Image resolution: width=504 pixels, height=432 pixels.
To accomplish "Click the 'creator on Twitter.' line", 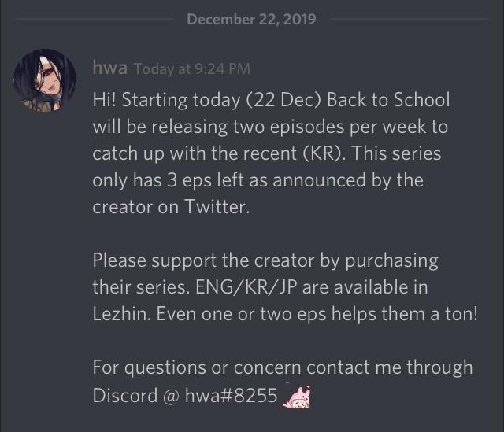I will (x=171, y=206).
